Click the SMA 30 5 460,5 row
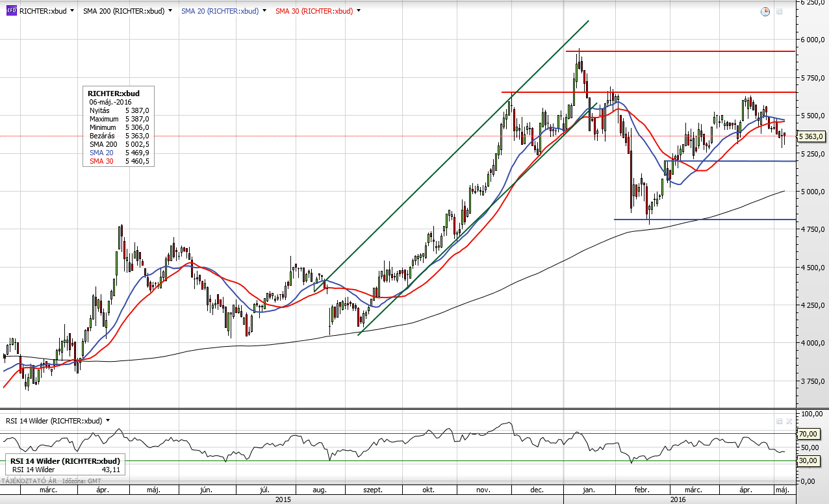 tap(119, 161)
